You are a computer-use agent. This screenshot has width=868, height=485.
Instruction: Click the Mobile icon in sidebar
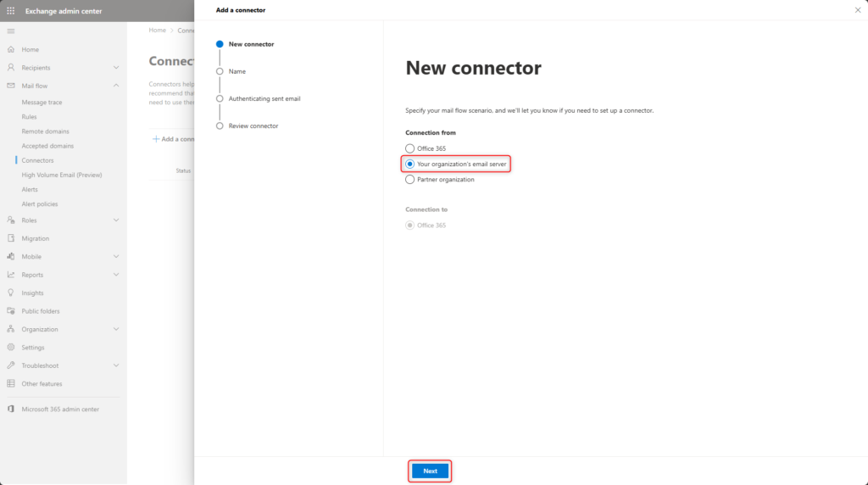[10, 257]
